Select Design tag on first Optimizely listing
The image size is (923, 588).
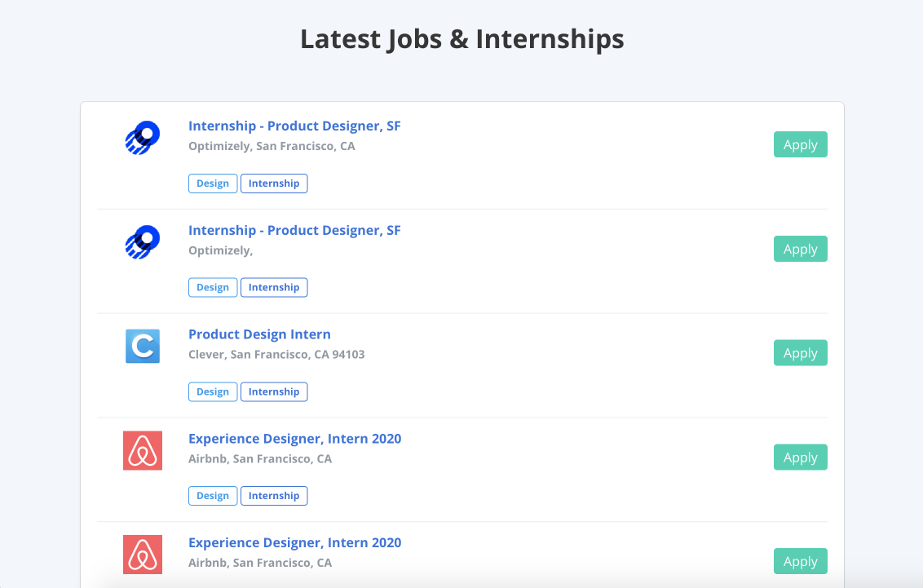[x=213, y=183]
